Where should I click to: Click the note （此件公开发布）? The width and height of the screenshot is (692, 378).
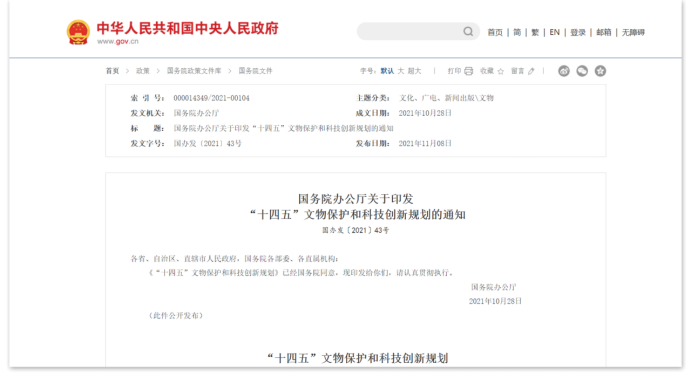pyautogui.click(x=176, y=315)
